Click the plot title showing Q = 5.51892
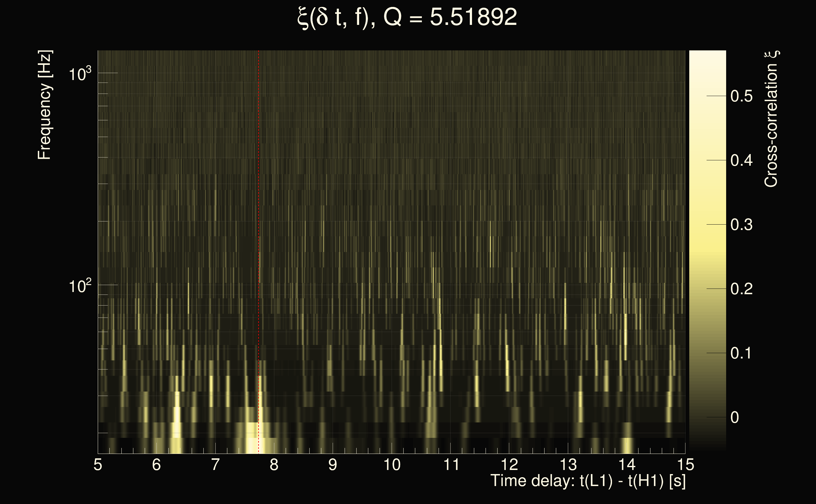Screen dimensions: 816x504 (407, 17)
